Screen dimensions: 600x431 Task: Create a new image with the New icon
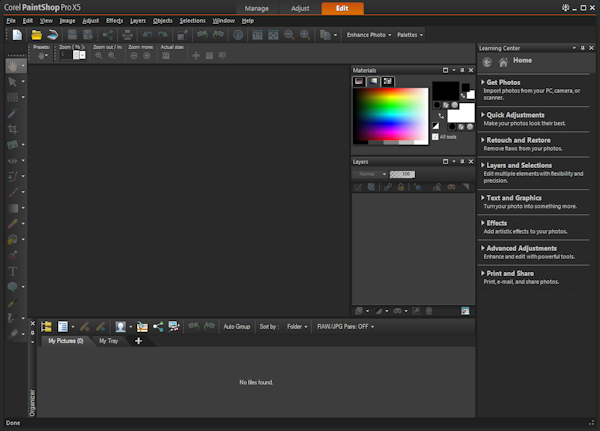18,35
